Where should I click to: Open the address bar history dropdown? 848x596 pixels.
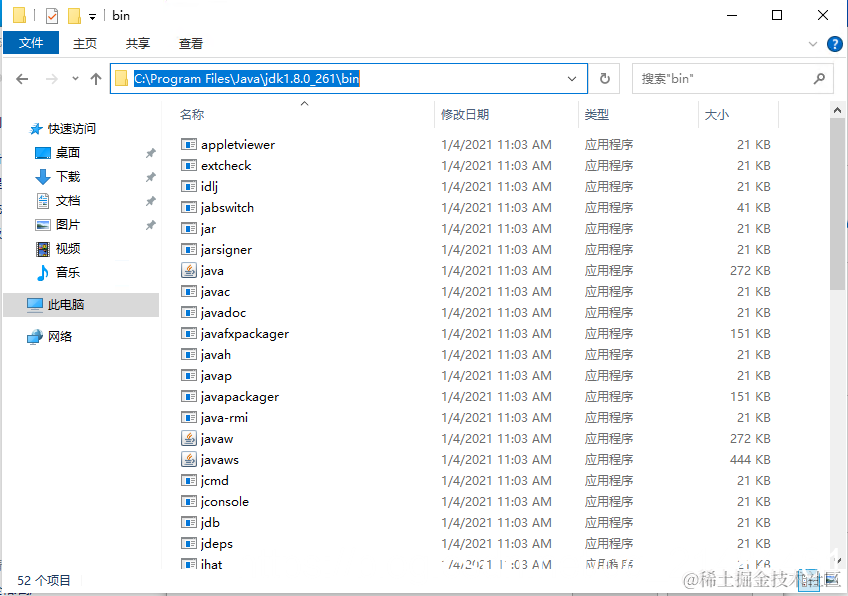pos(572,78)
